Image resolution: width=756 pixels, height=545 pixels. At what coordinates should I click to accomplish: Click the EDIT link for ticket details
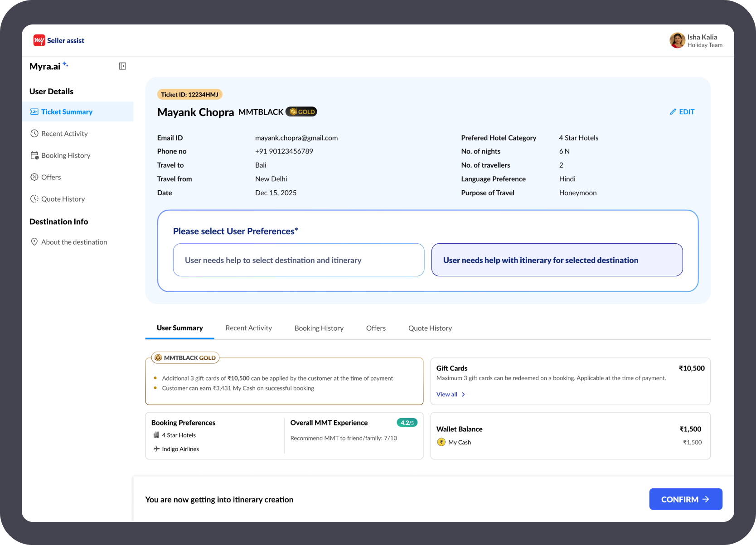682,112
